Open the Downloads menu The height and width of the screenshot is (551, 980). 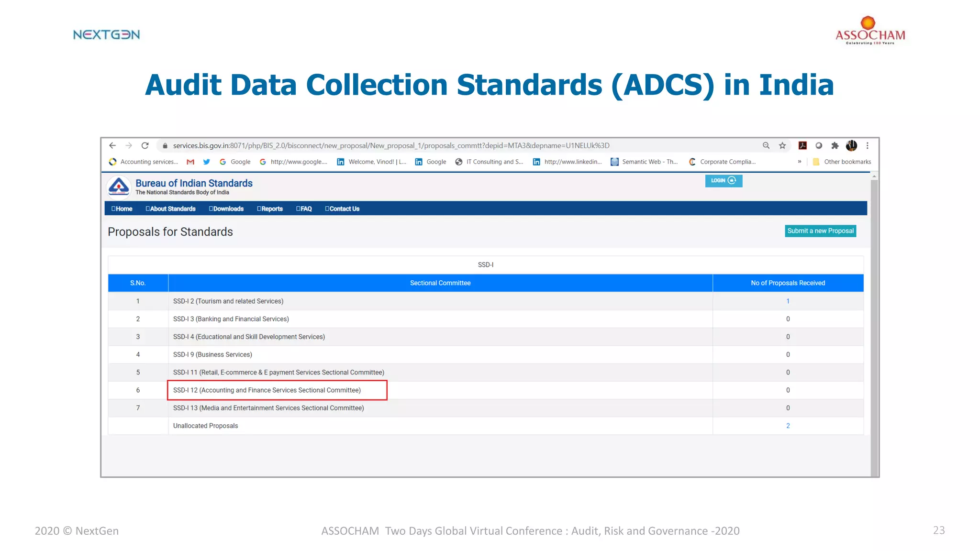click(226, 209)
